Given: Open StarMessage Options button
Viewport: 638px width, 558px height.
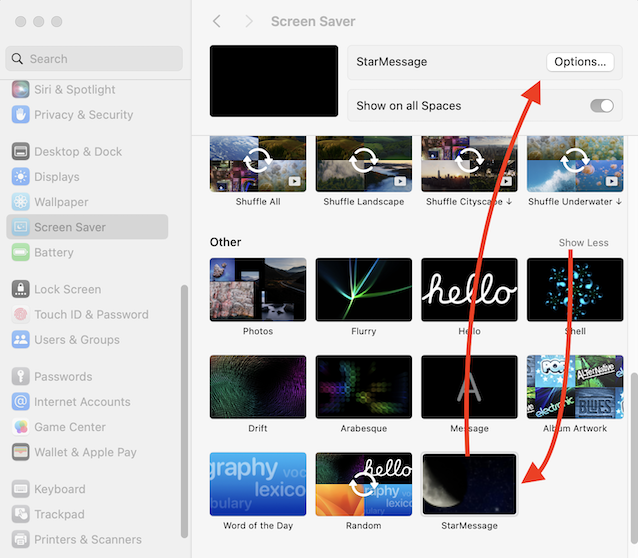Looking at the screenshot, I should coord(580,62).
